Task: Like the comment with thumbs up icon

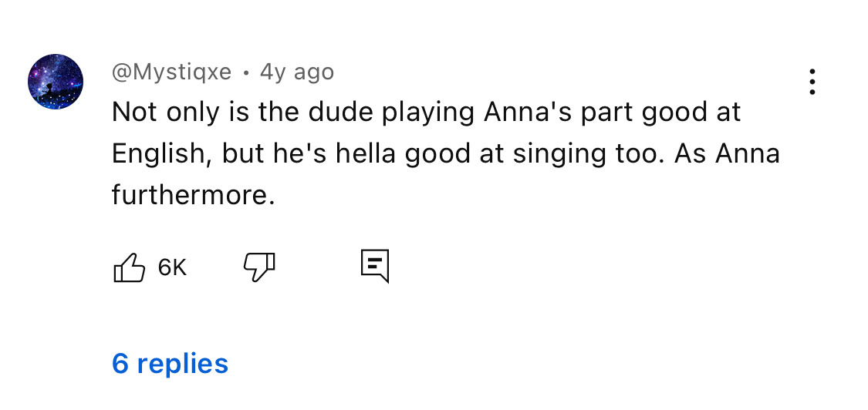Action: [129, 267]
